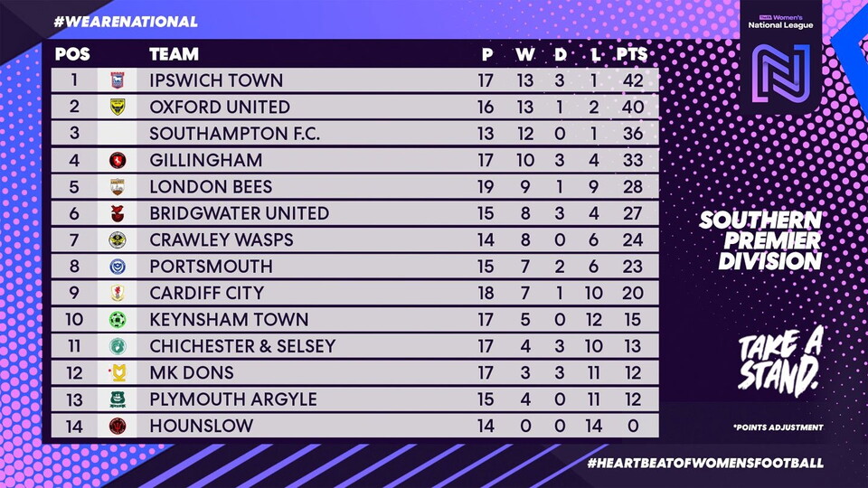Click the Oxford United club crest
This screenshot has width=868, height=488.
tap(118, 107)
